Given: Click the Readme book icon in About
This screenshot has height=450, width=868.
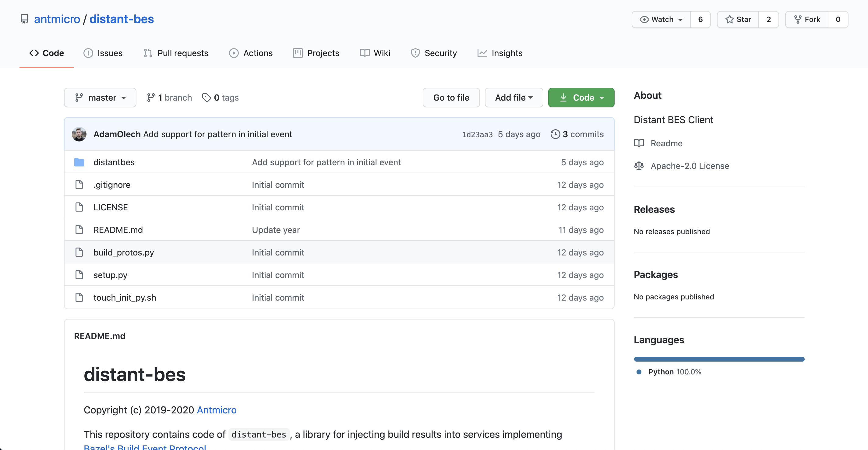Looking at the screenshot, I should (x=639, y=143).
